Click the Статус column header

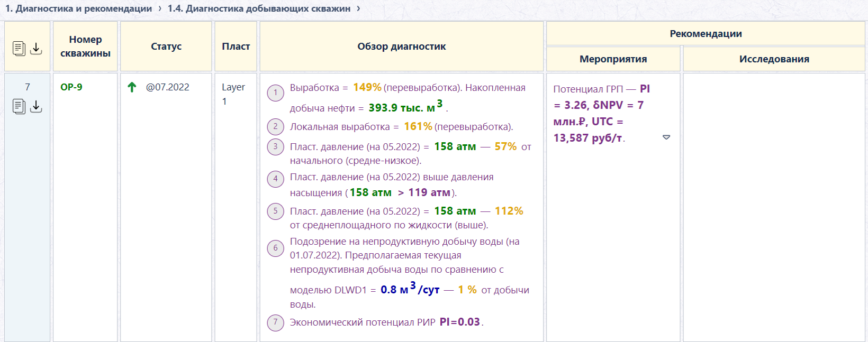click(x=166, y=46)
